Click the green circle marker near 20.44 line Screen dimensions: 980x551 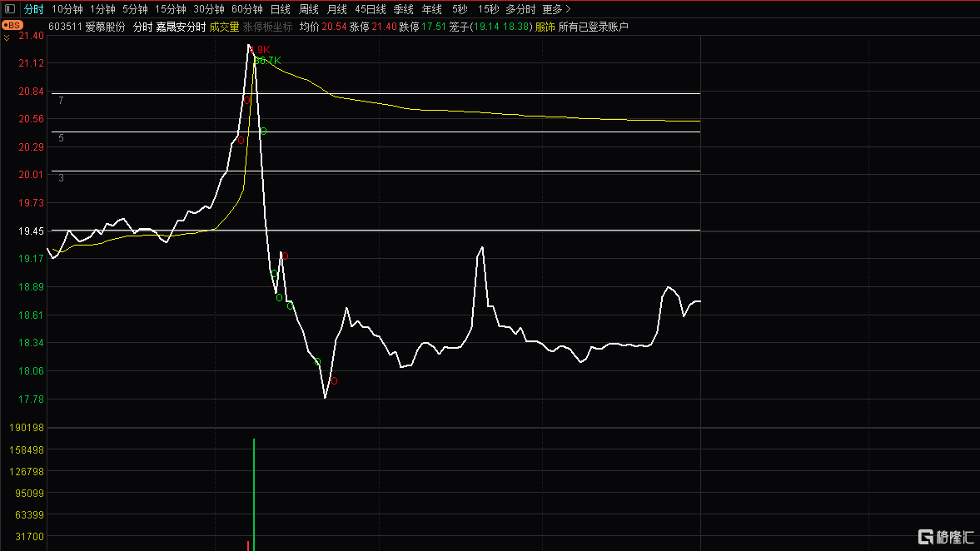click(264, 132)
